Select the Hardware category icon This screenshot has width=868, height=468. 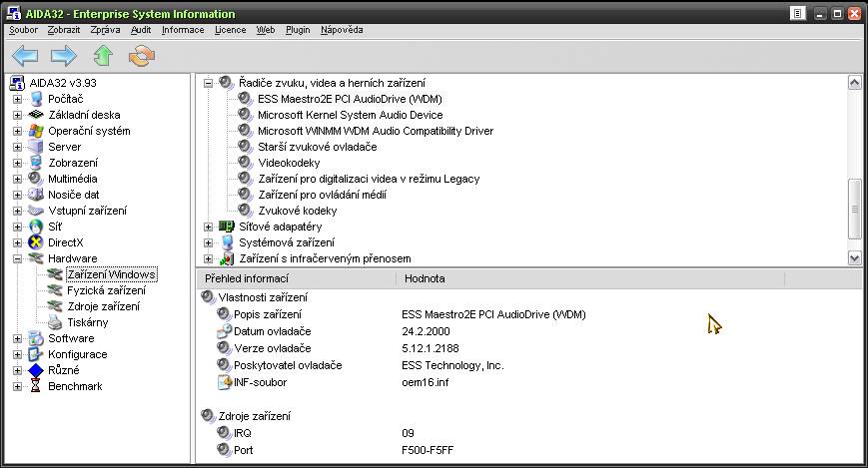pyautogui.click(x=36, y=258)
